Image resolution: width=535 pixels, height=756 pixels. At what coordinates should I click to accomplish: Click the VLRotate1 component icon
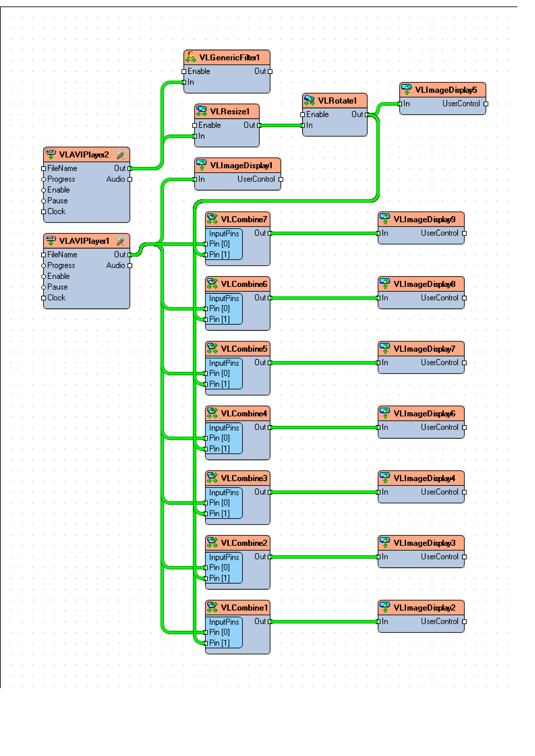309,100
